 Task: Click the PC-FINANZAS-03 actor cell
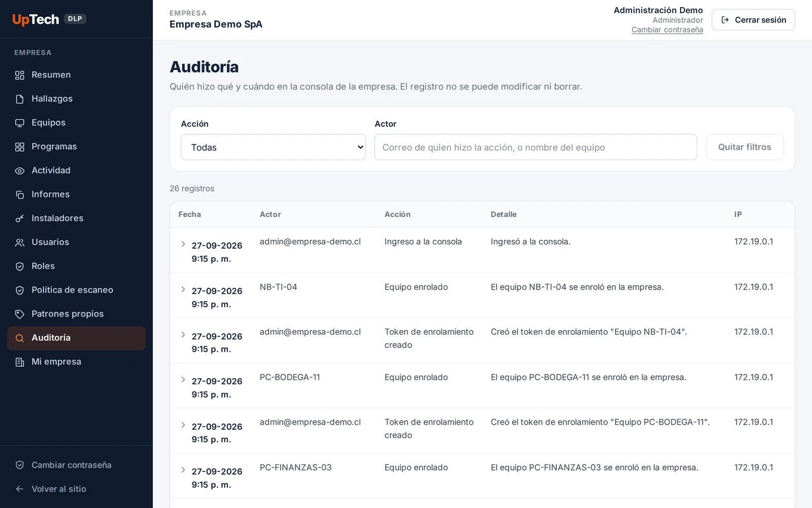coord(295,467)
